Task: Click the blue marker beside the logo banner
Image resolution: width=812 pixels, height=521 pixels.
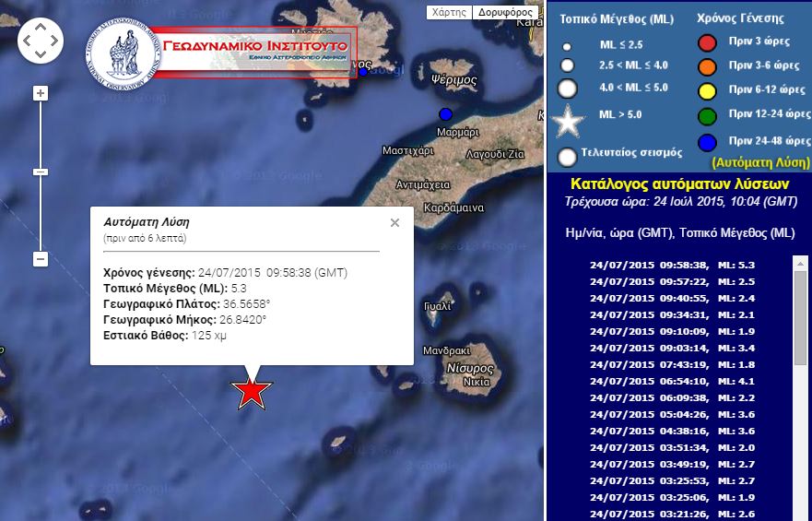Action: coord(363,71)
